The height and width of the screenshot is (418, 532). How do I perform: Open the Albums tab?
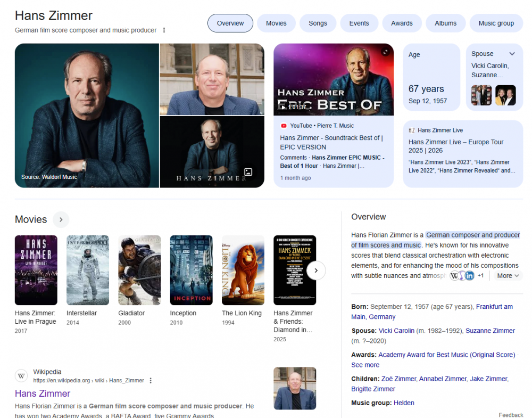point(445,23)
